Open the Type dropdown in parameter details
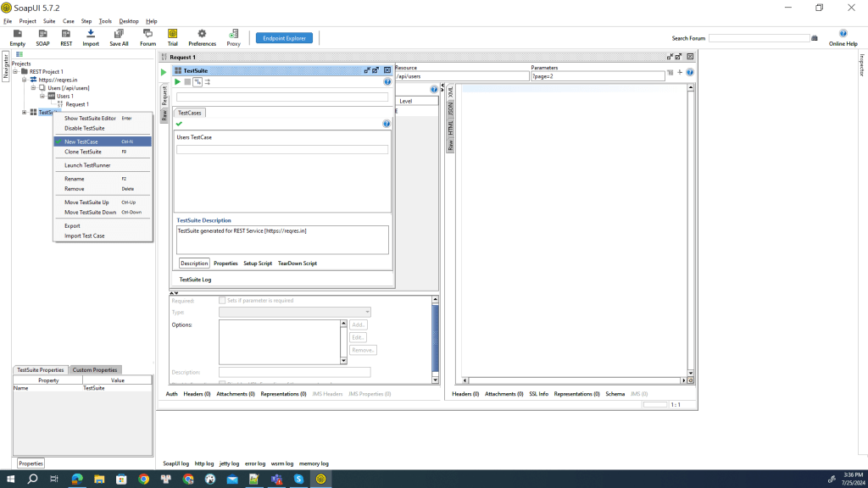 (x=366, y=312)
